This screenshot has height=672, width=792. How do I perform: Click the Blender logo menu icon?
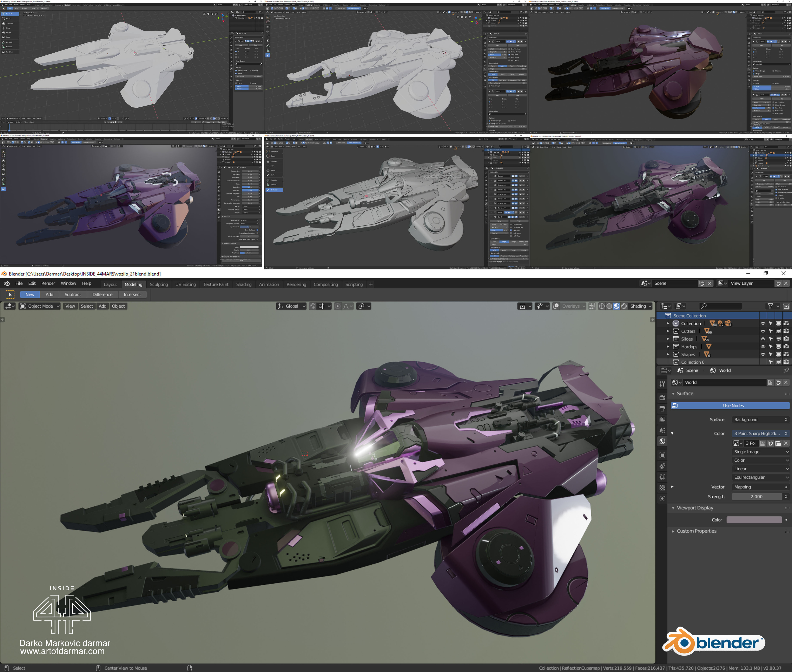[7, 283]
